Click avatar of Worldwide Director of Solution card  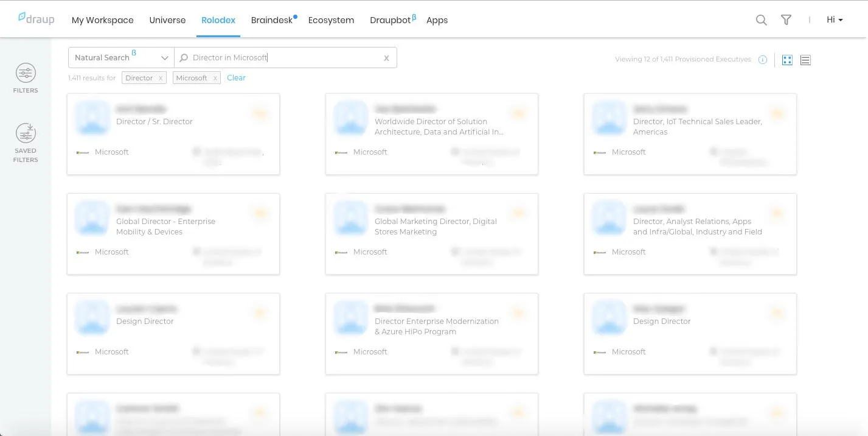(351, 118)
